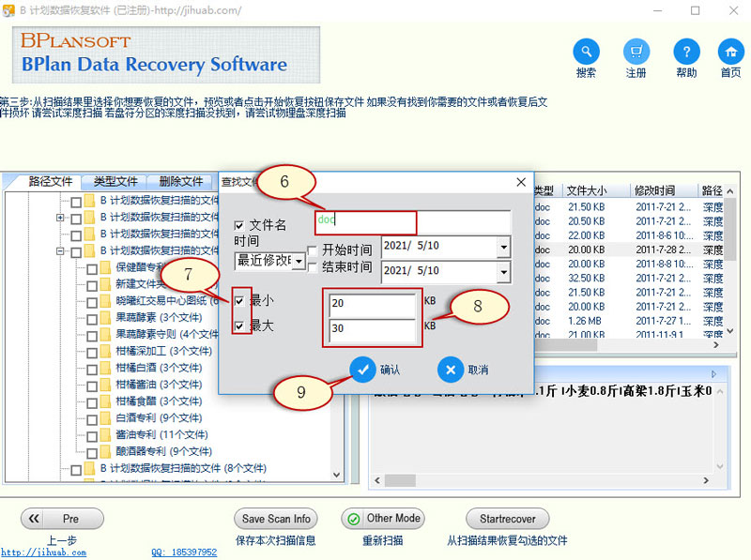Toggle the 开始时间 checkbox
The image size is (751, 560).
313,250
